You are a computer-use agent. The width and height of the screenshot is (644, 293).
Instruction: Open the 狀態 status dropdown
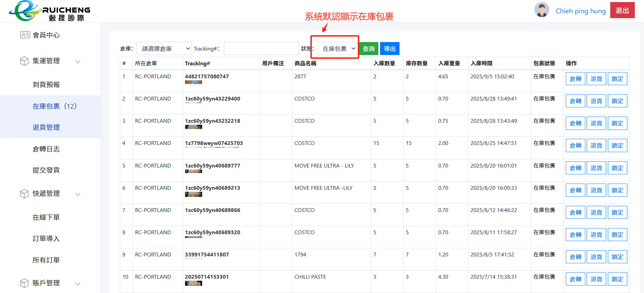pyautogui.click(x=337, y=49)
